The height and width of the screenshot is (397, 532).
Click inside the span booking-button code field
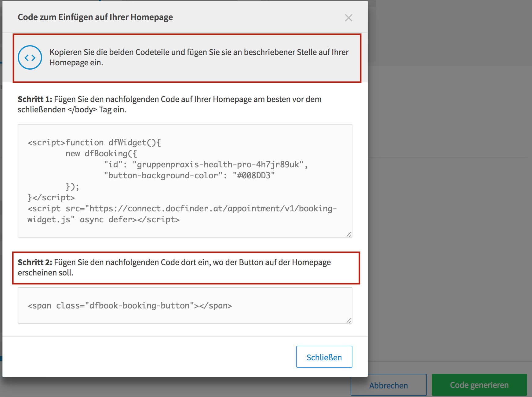coord(185,305)
